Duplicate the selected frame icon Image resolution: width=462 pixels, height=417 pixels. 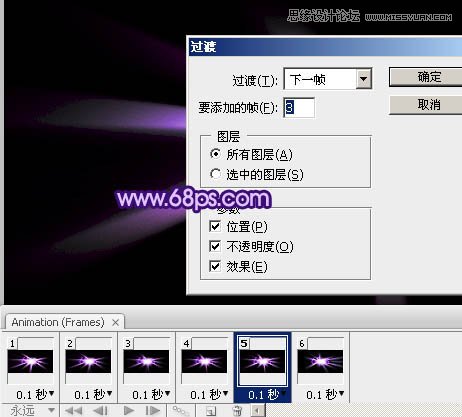[211, 411]
